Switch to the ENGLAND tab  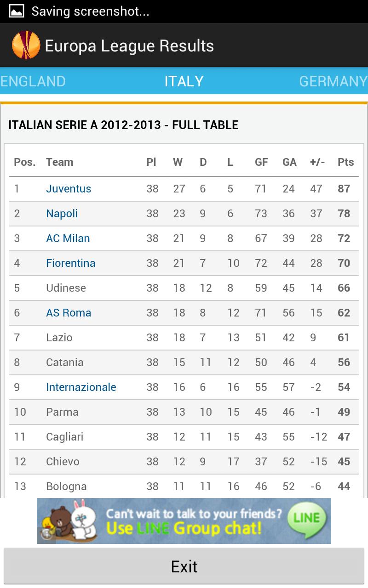pyautogui.click(x=33, y=81)
